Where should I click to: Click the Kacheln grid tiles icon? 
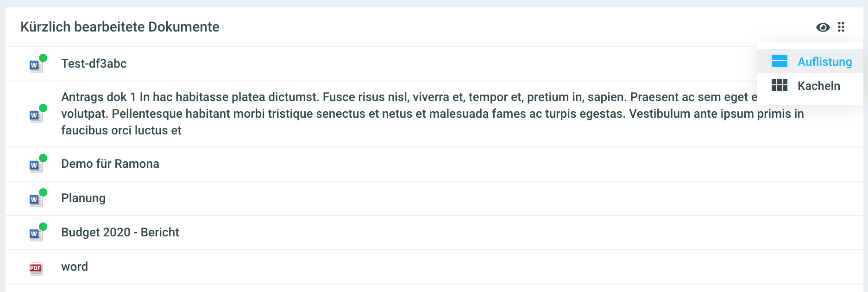coord(779,85)
